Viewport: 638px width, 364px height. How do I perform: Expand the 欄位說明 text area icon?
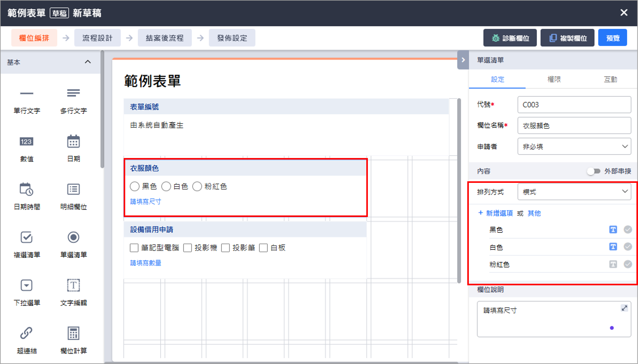(x=624, y=308)
